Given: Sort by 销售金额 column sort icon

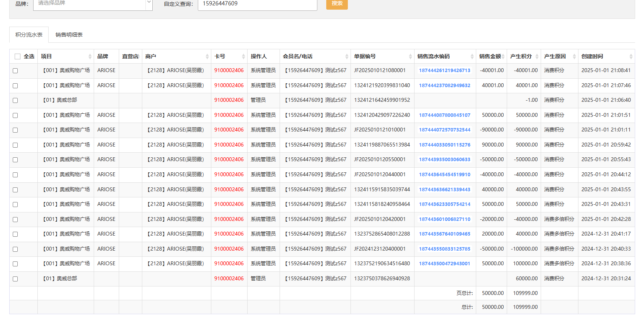Looking at the screenshot, I should [503, 57].
